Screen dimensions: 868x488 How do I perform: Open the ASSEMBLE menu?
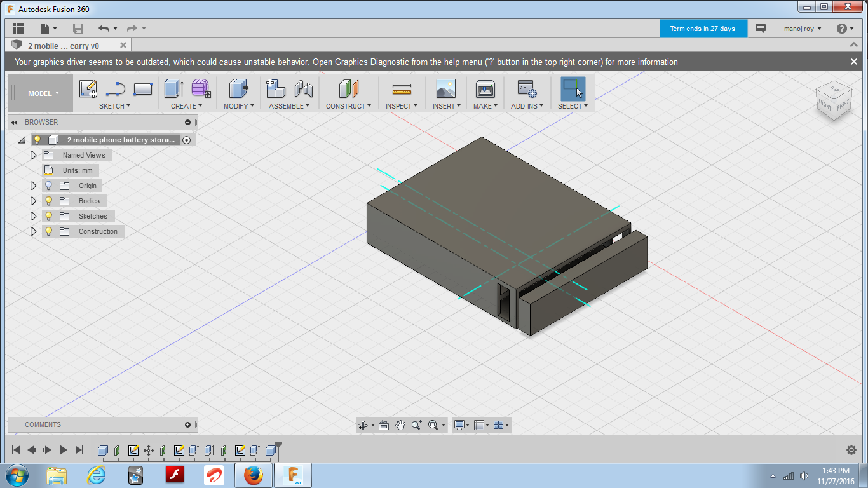pyautogui.click(x=289, y=106)
